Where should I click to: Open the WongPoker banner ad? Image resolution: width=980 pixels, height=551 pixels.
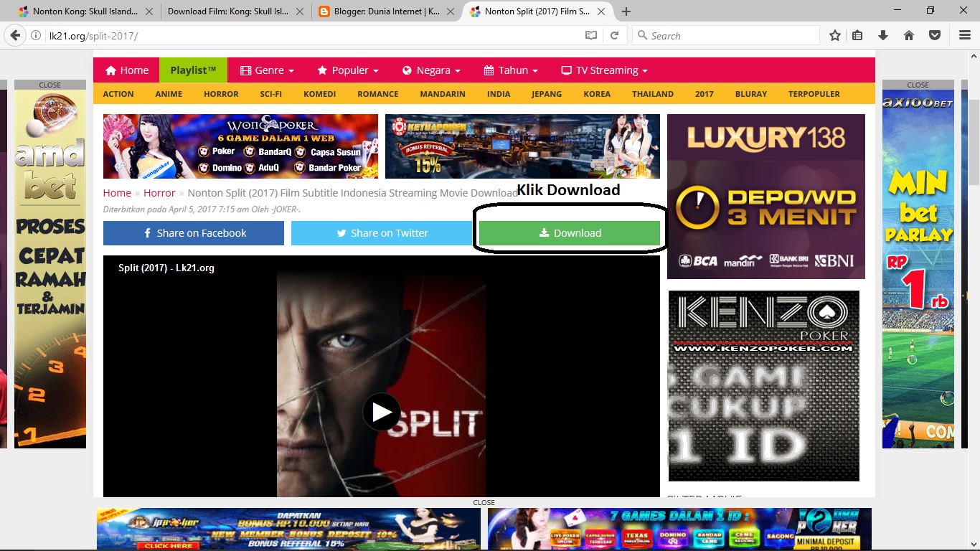(x=240, y=146)
